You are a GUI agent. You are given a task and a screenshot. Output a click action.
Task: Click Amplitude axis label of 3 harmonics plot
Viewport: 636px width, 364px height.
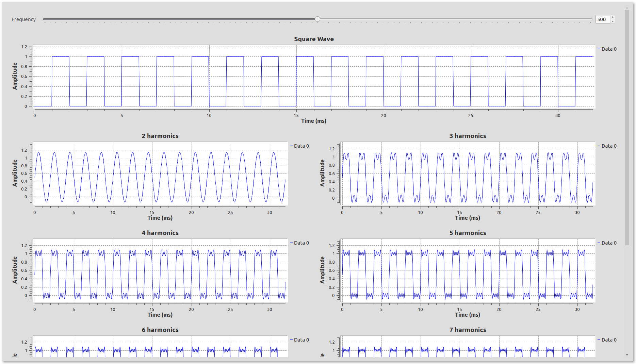[322, 173]
